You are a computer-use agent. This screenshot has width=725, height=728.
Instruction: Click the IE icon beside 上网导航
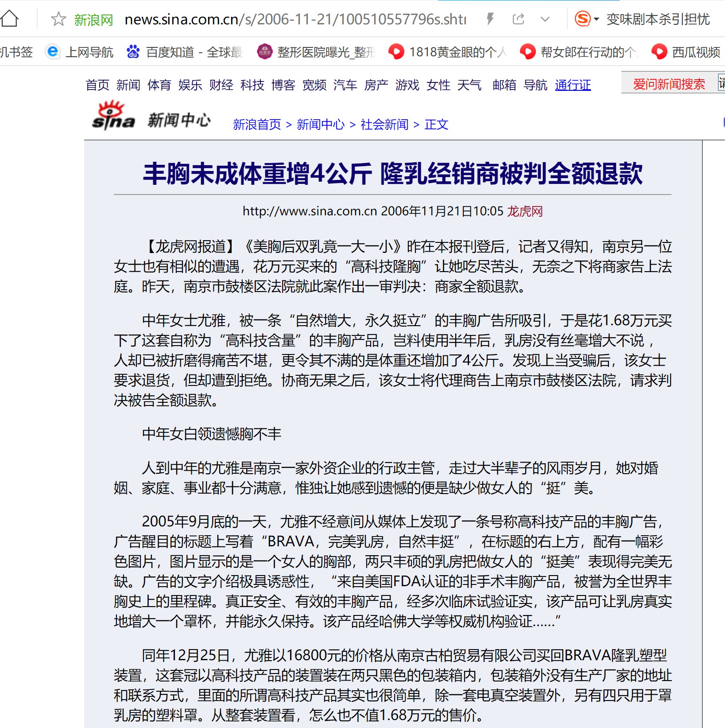tap(53, 52)
